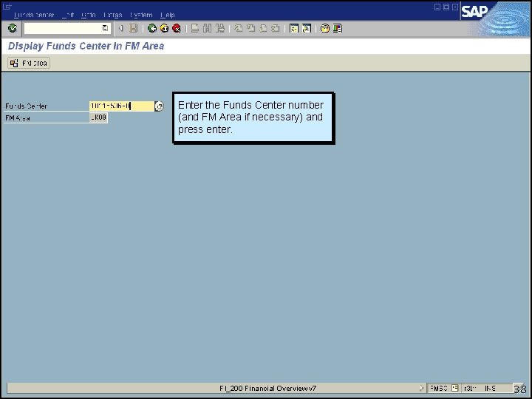Click the Previous Page icon
This screenshot has height=399, width=532.
pyautogui.click(x=250, y=29)
